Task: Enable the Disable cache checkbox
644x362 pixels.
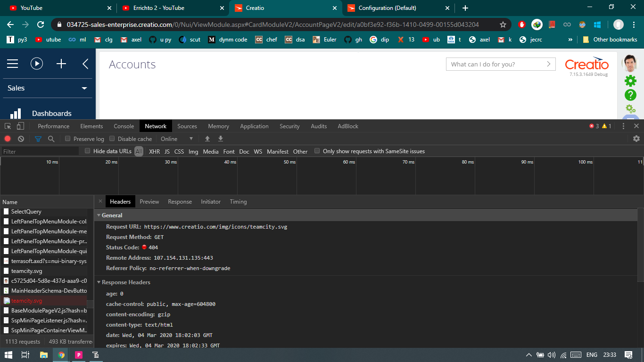Action: [x=112, y=139]
